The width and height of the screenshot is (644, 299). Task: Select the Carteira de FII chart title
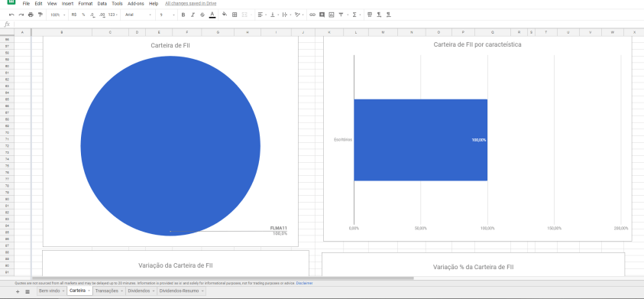[x=170, y=46]
